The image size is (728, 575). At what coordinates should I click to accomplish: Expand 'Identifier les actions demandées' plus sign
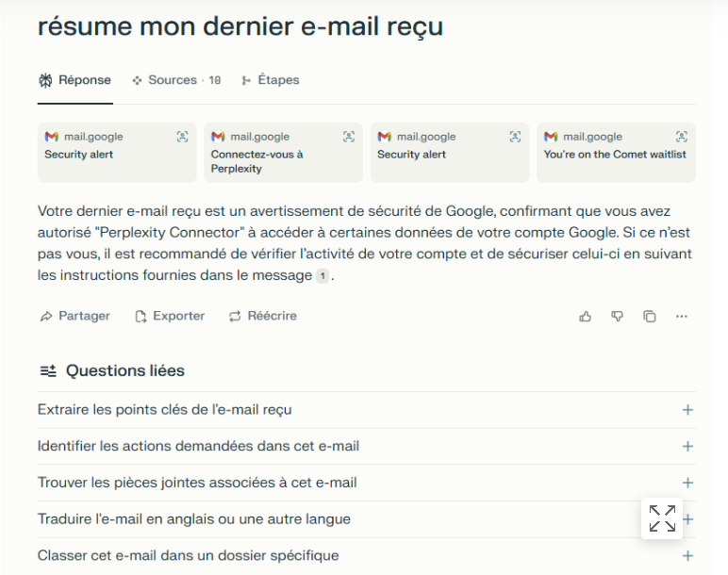[x=687, y=446]
